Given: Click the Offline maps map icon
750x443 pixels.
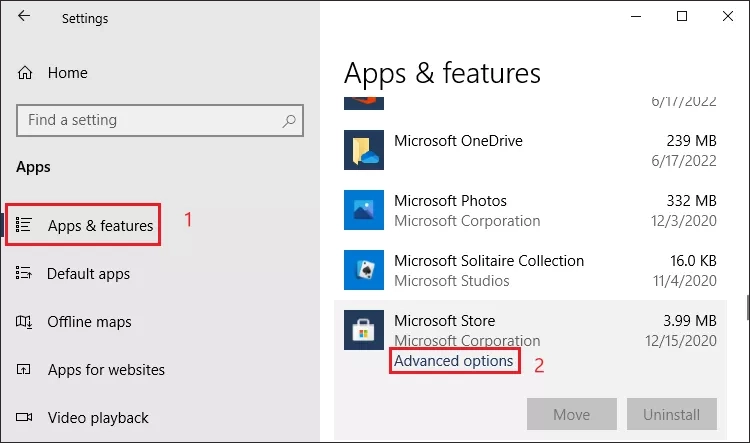Looking at the screenshot, I should point(23,322).
